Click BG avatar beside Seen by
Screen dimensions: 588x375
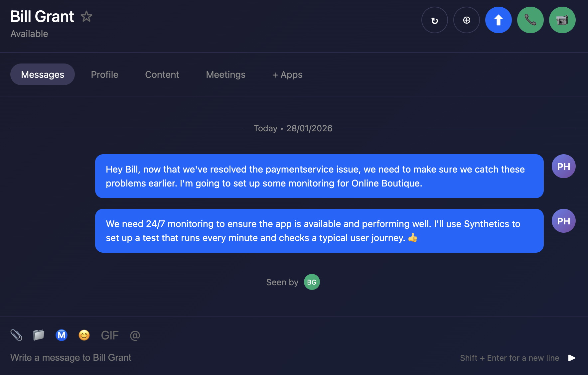click(x=312, y=282)
